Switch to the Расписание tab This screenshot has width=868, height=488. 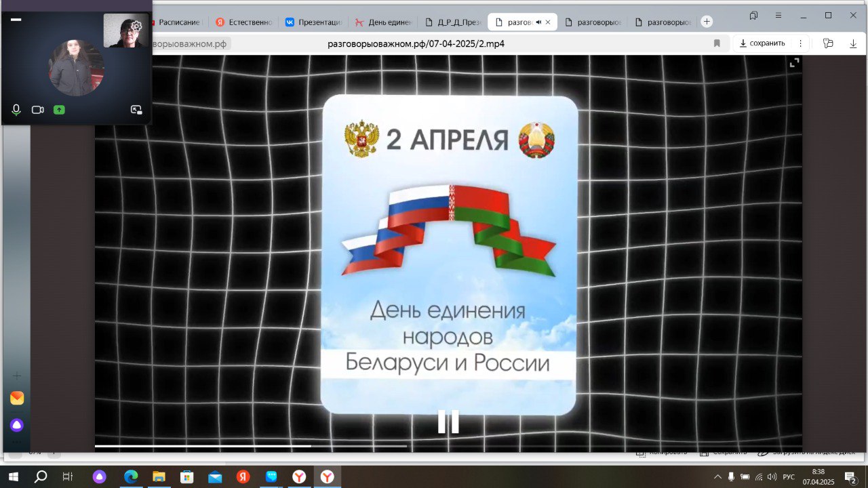point(178,22)
